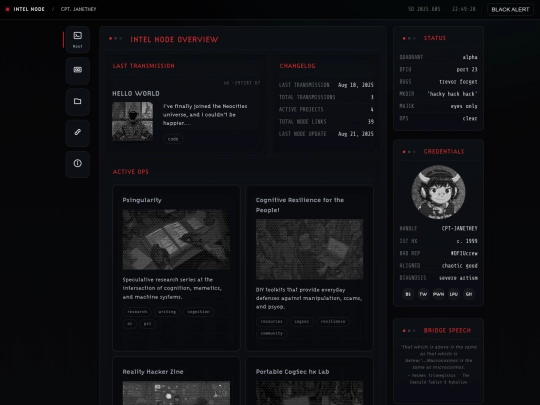The image size is (540, 405).
Task: Open the info circle sidebar icon
Action: coord(77,164)
